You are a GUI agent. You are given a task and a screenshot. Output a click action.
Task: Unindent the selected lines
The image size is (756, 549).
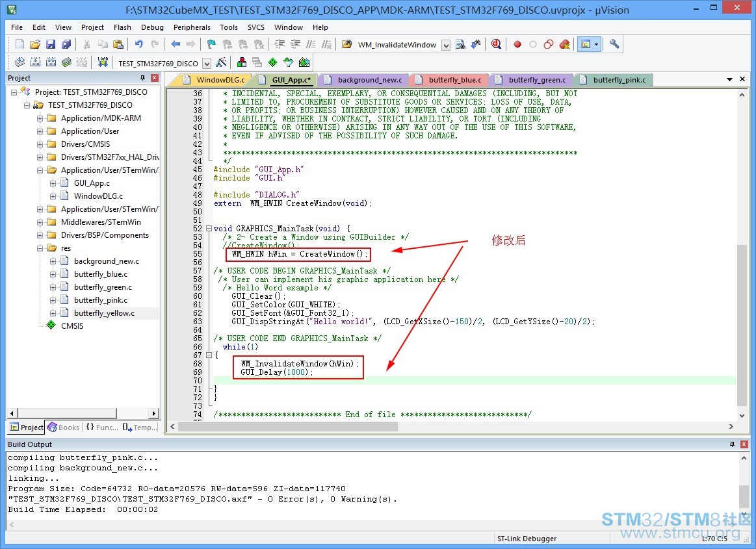[x=295, y=44]
